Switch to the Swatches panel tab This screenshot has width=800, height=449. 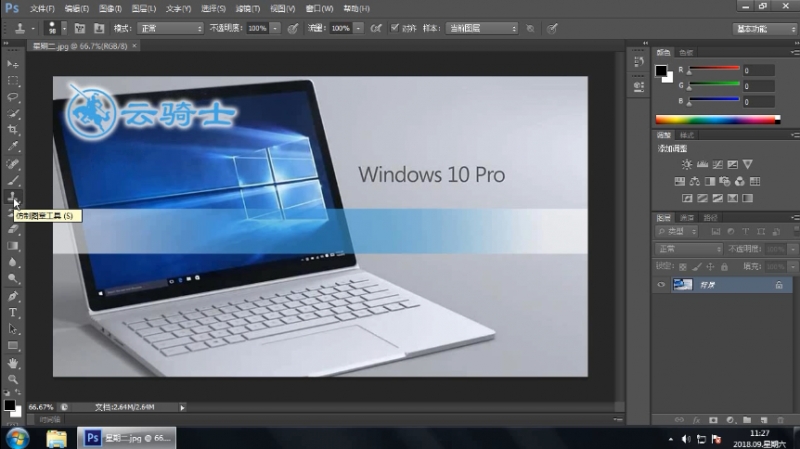click(x=686, y=53)
